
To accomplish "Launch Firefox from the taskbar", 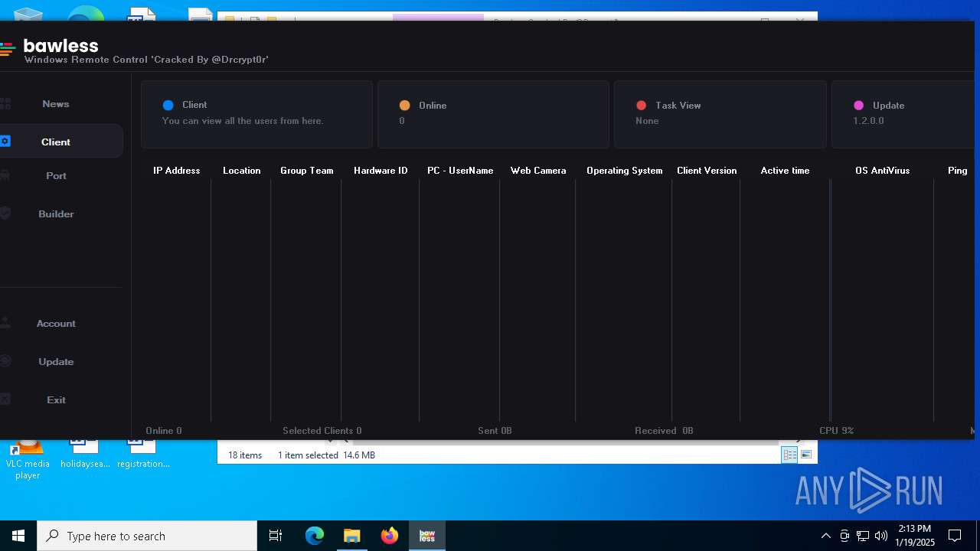I will click(x=390, y=536).
